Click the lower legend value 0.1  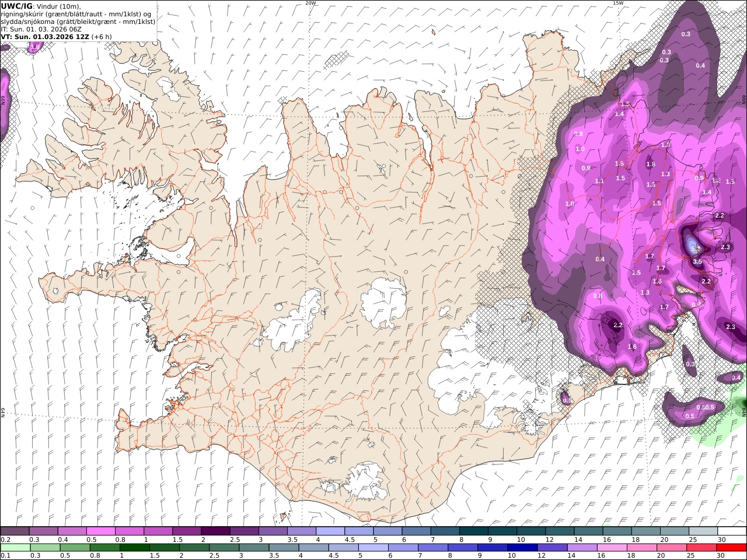point(5,556)
